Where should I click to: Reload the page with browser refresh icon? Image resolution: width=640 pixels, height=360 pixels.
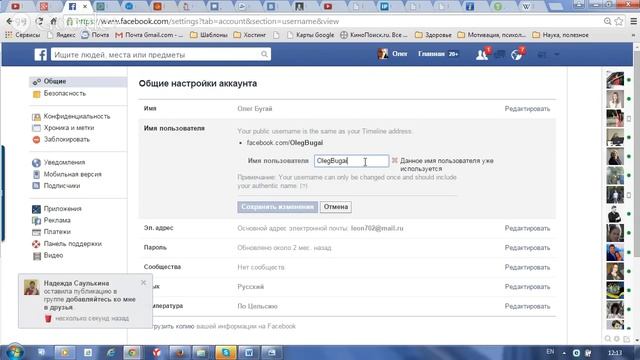pos(39,21)
